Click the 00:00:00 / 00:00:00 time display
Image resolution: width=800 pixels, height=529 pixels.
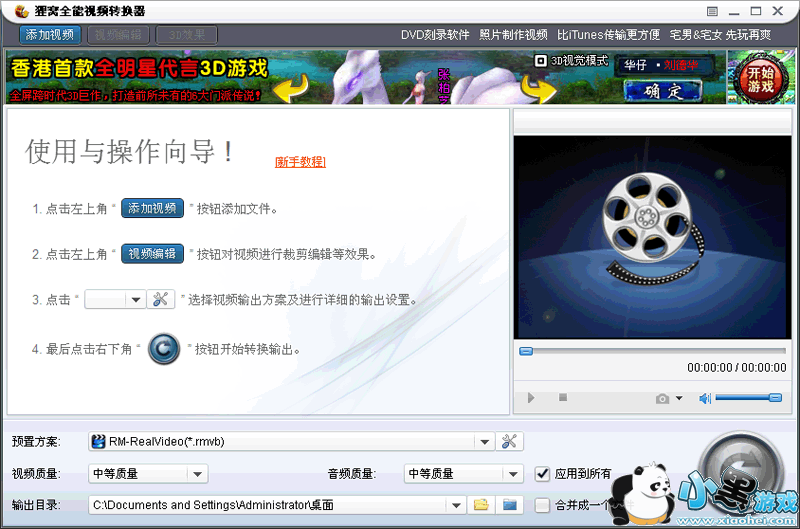[x=737, y=367]
